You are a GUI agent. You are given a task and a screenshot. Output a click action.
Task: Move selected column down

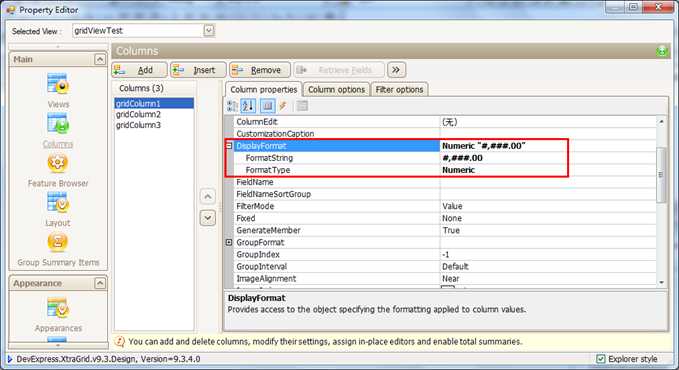208,217
